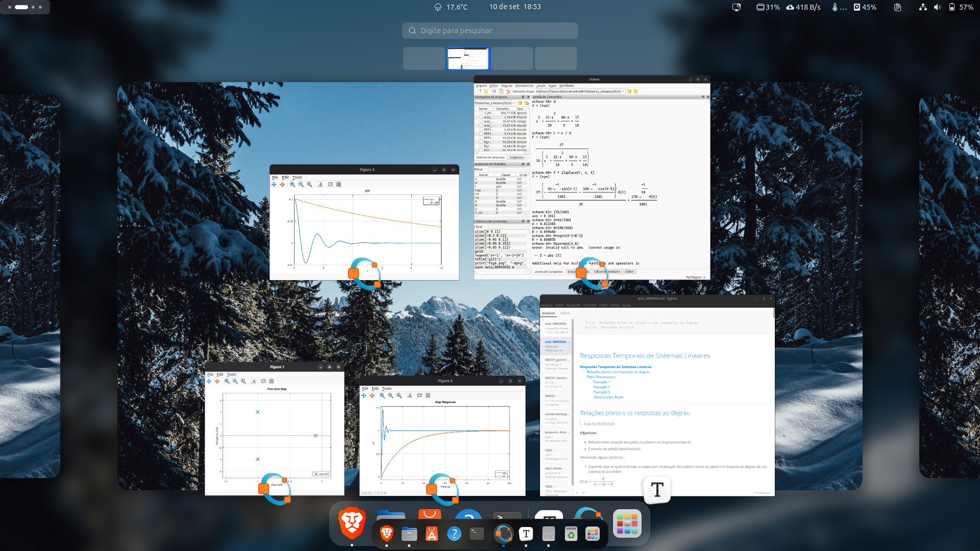Select the pan tool in Figure 1
This screenshot has width=980, height=551.
click(209, 381)
